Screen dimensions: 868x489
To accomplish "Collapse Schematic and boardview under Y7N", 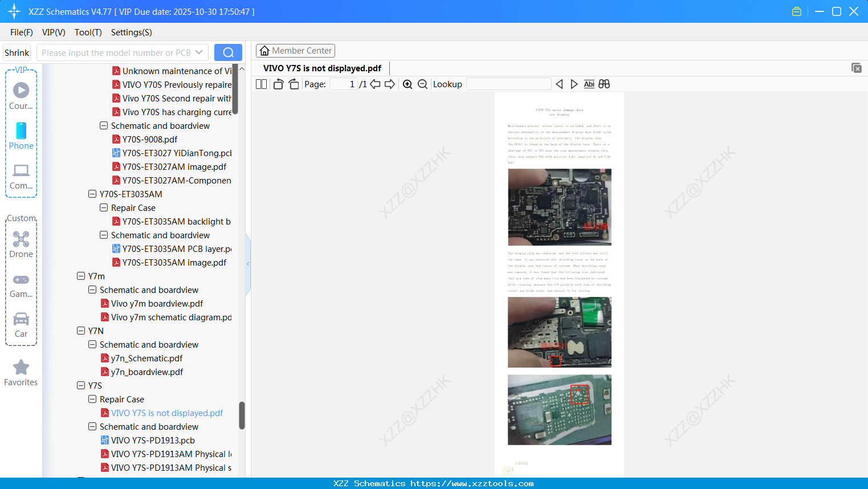I will tap(92, 344).
